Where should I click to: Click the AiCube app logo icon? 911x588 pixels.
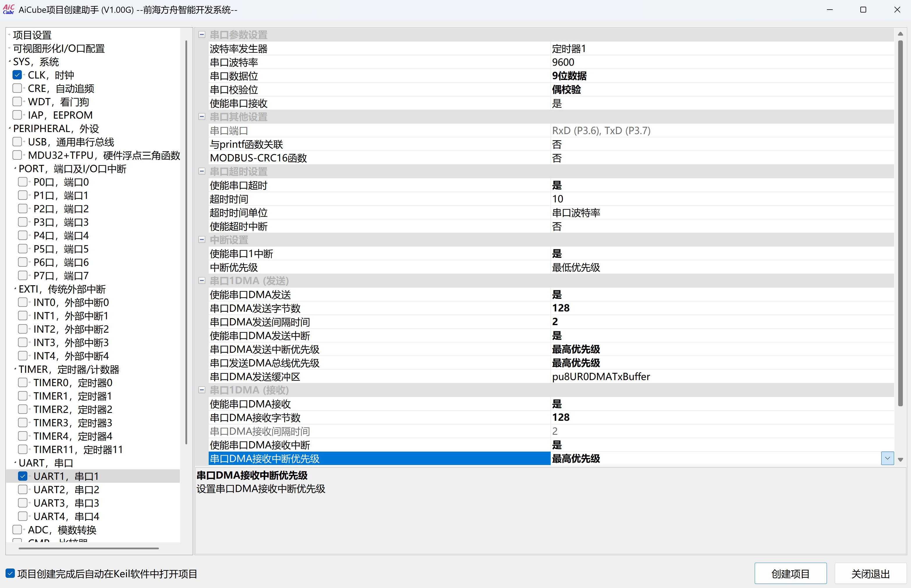[8, 9]
